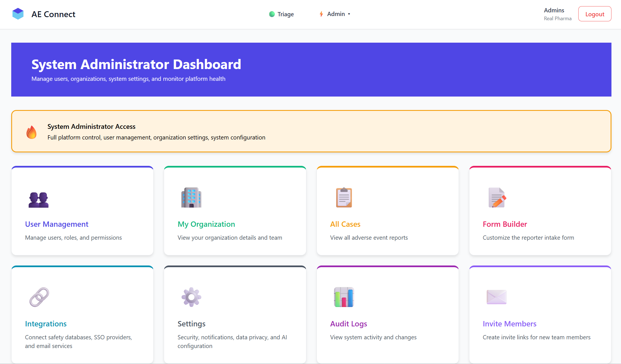Select the Audit Logs heading

(x=349, y=324)
